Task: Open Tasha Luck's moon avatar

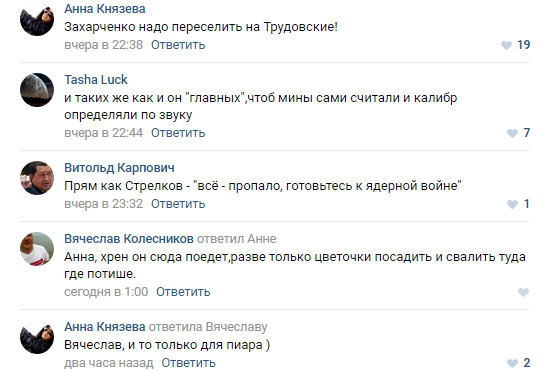Action: [37, 90]
